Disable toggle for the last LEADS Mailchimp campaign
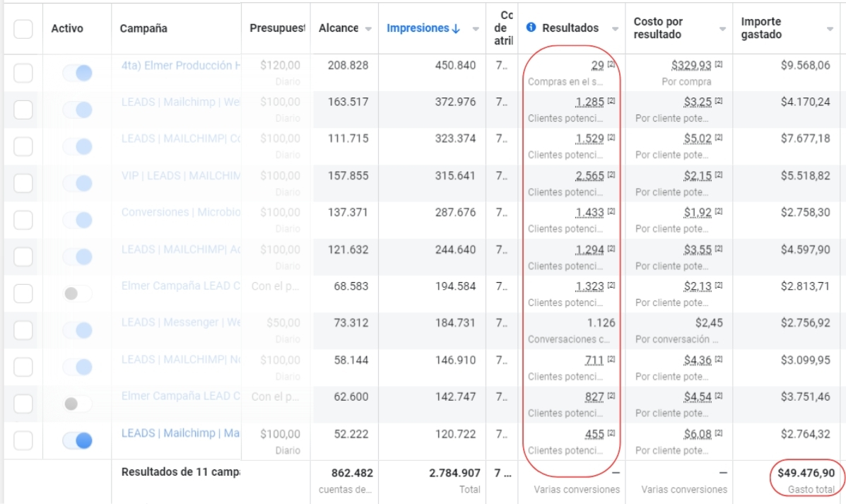The image size is (846, 504). pyautogui.click(x=77, y=440)
